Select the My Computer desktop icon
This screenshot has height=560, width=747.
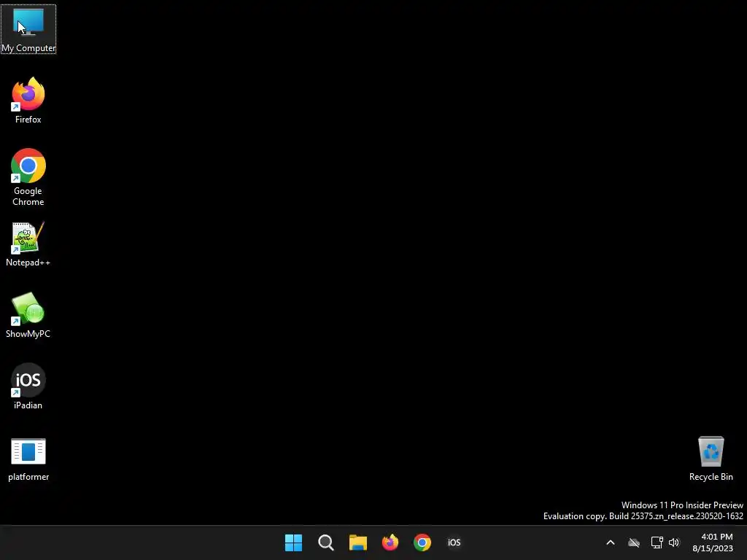[28, 29]
